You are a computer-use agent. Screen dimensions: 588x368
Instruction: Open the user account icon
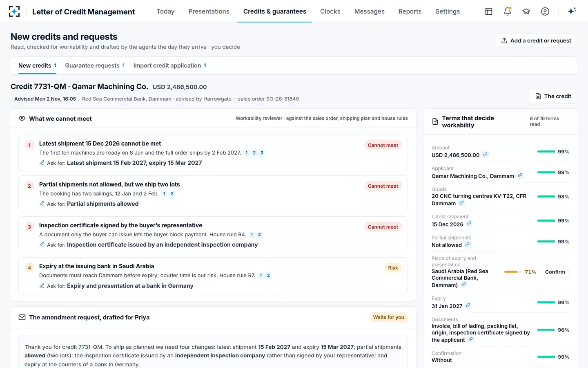(545, 11)
